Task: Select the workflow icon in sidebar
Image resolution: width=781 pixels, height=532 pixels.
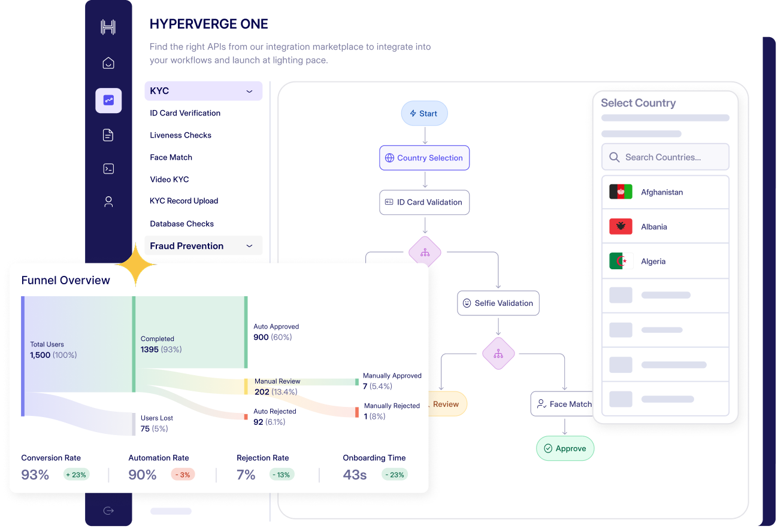Action: 108,101
